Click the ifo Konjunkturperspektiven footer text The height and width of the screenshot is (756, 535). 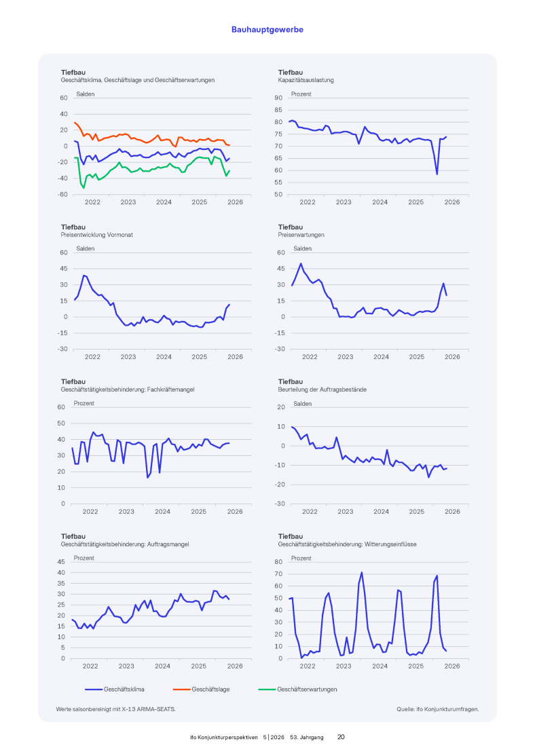coord(224,737)
